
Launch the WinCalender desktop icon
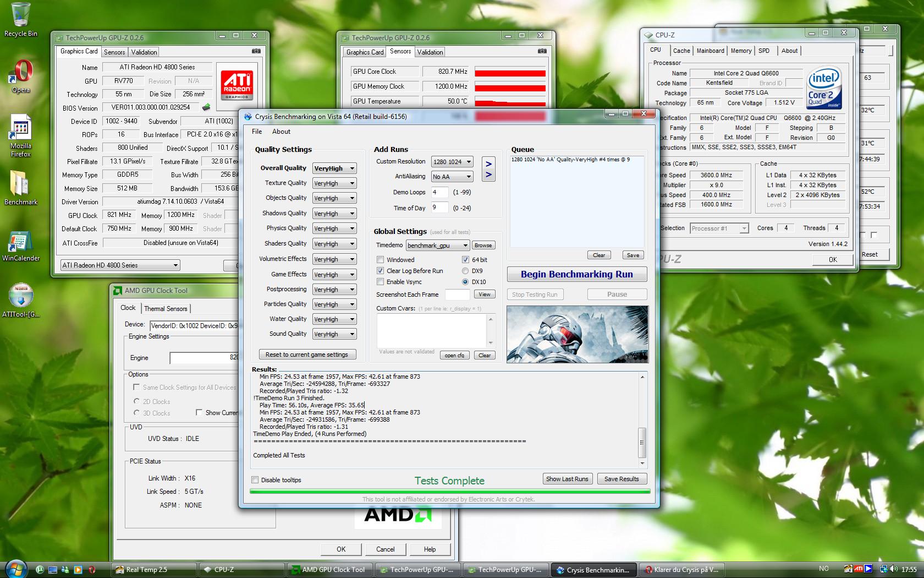coord(21,246)
